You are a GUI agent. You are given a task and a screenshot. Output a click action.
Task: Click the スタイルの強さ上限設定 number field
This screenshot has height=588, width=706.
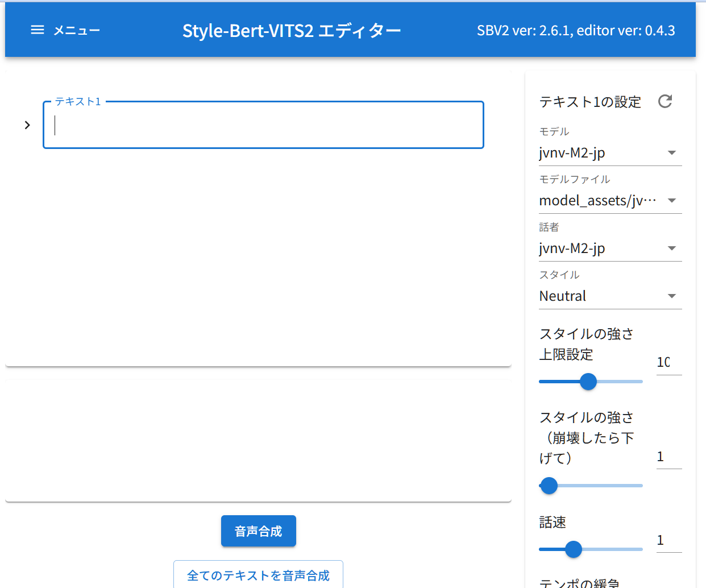[x=668, y=362]
